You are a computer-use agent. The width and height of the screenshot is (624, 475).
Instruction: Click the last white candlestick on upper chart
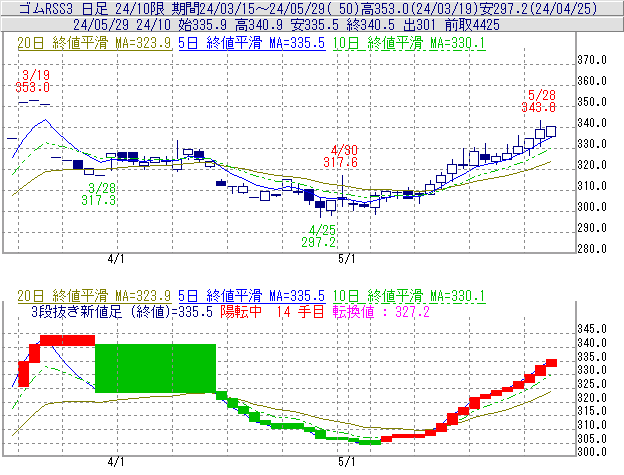[551, 131]
